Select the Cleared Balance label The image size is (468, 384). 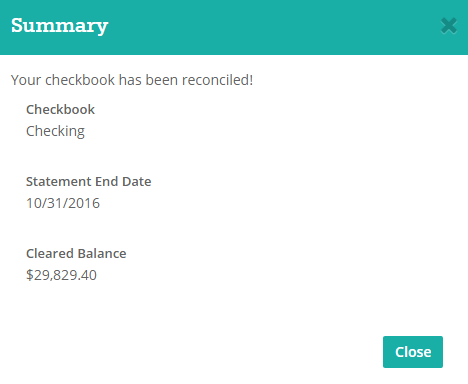76,253
